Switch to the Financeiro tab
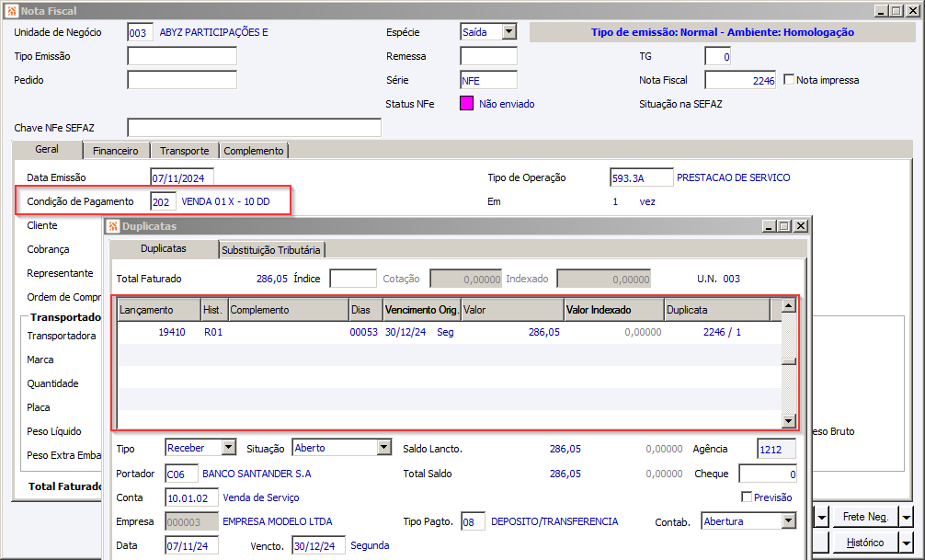The width and height of the screenshot is (925, 560). coord(116,151)
